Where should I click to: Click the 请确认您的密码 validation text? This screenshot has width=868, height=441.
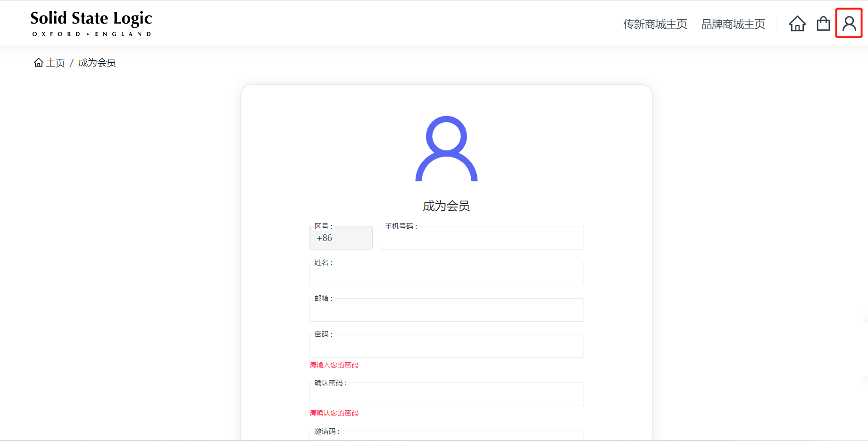click(x=334, y=413)
